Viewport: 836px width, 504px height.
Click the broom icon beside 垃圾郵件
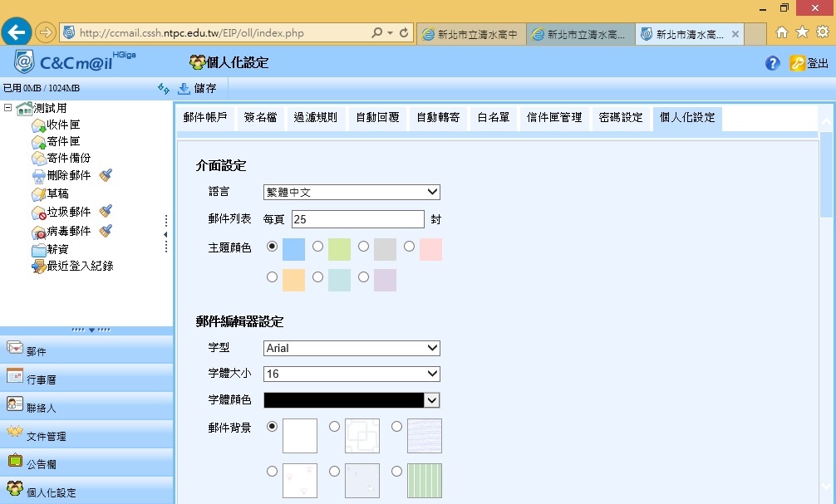[106, 212]
